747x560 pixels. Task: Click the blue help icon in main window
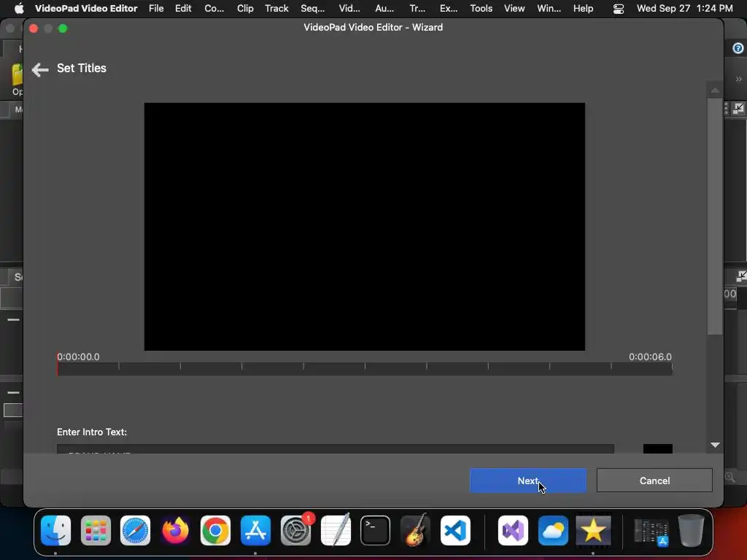point(738,48)
